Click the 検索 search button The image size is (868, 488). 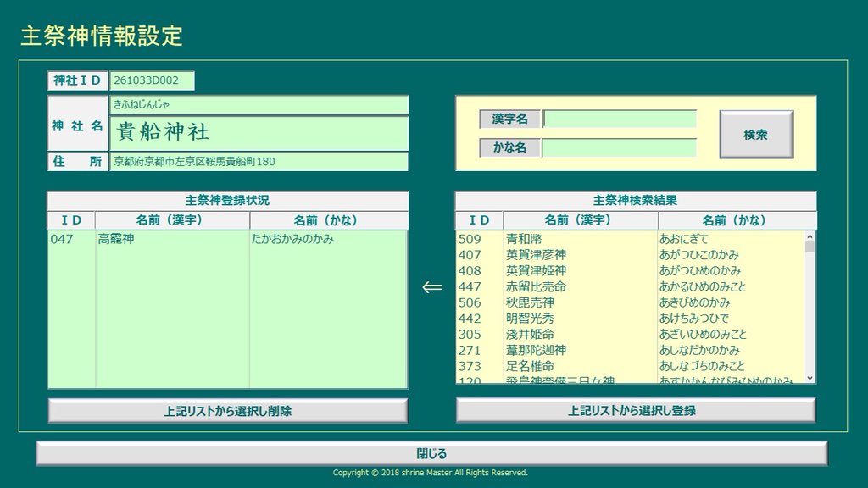pyautogui.click(x=756, y=135)
